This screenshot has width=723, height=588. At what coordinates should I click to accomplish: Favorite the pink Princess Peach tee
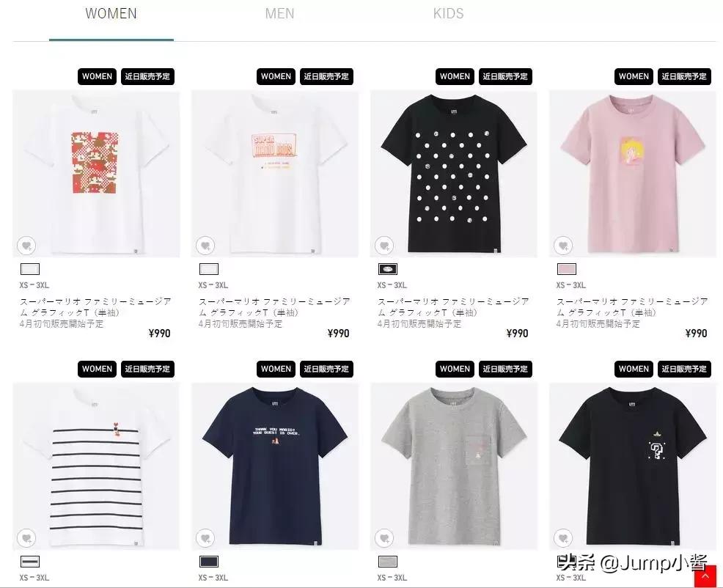(563, 246)
